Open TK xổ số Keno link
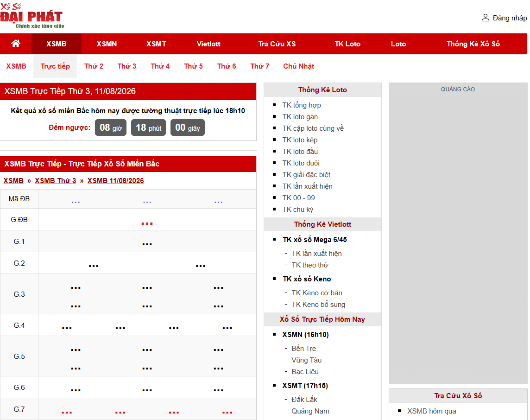This screenshot has width=530, height=420. pos(307,279)
